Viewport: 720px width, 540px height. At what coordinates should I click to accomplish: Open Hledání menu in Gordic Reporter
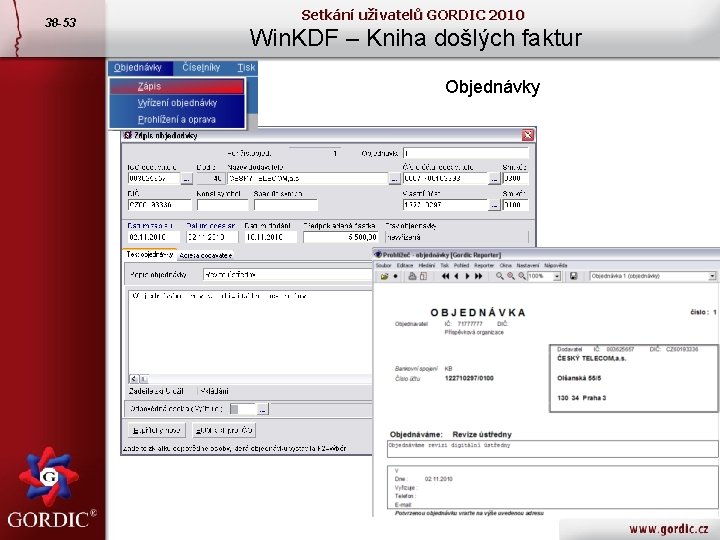(x=427, y=265)
